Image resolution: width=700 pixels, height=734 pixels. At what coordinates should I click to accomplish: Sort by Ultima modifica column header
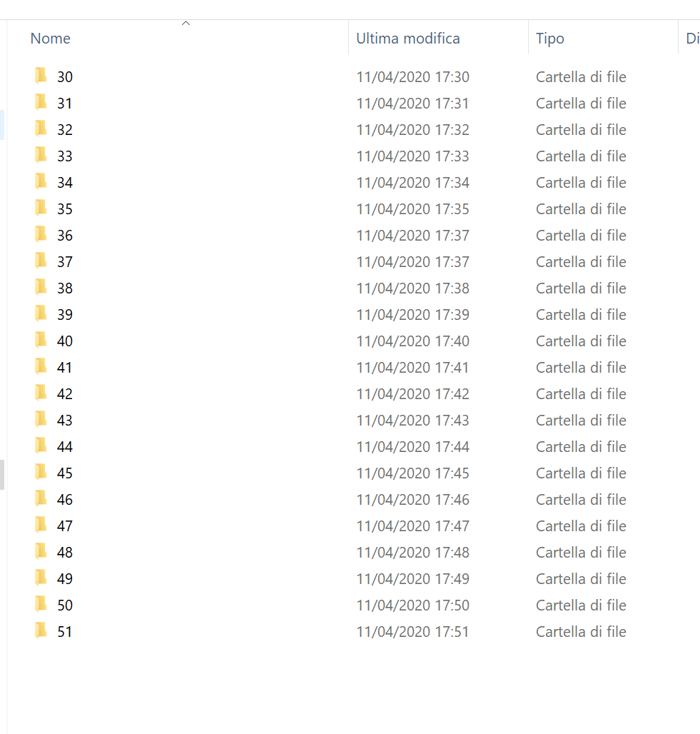[408, 39]
